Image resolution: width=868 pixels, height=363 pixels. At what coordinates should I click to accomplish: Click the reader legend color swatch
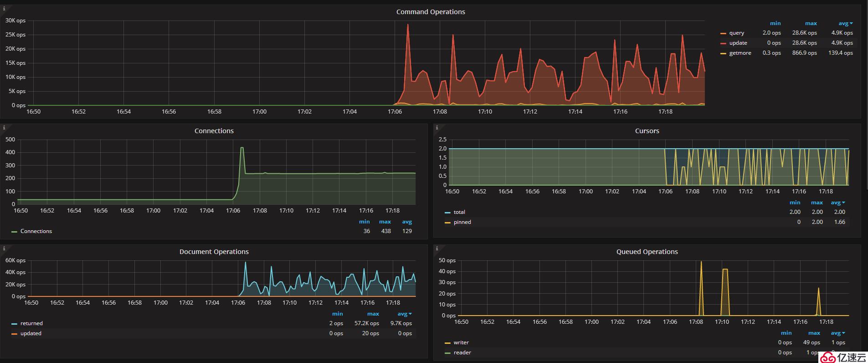pos(447,353)
